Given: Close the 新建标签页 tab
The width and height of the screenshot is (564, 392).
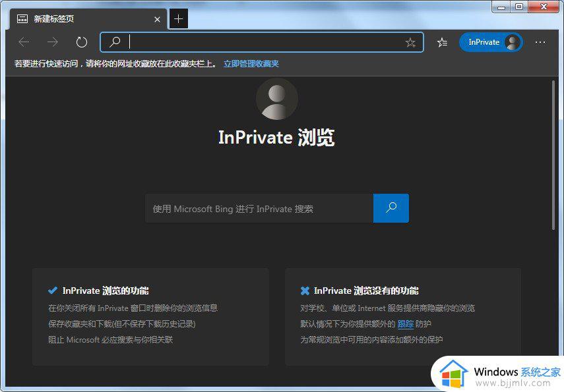Looking at the screenshot, I should [157, 19].
